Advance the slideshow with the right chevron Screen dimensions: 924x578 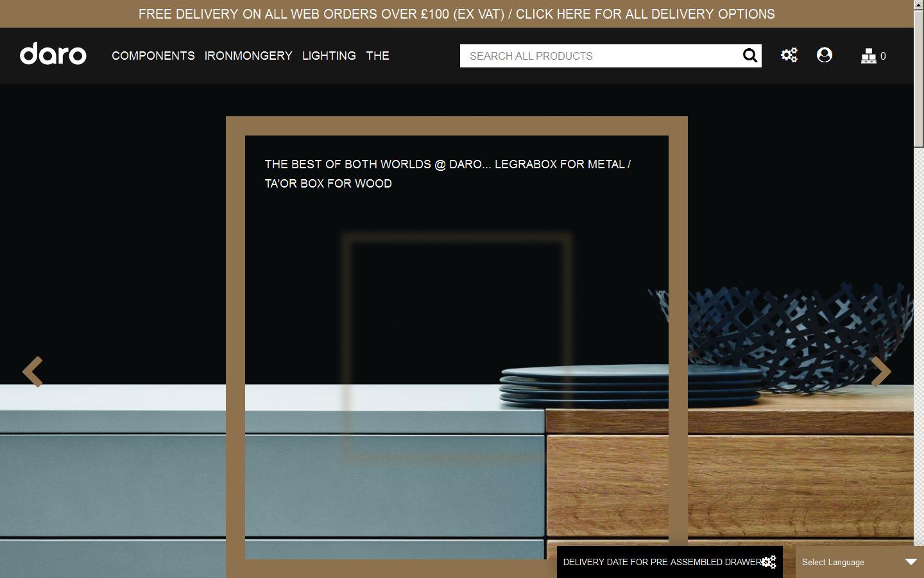[x=881, y=372]
